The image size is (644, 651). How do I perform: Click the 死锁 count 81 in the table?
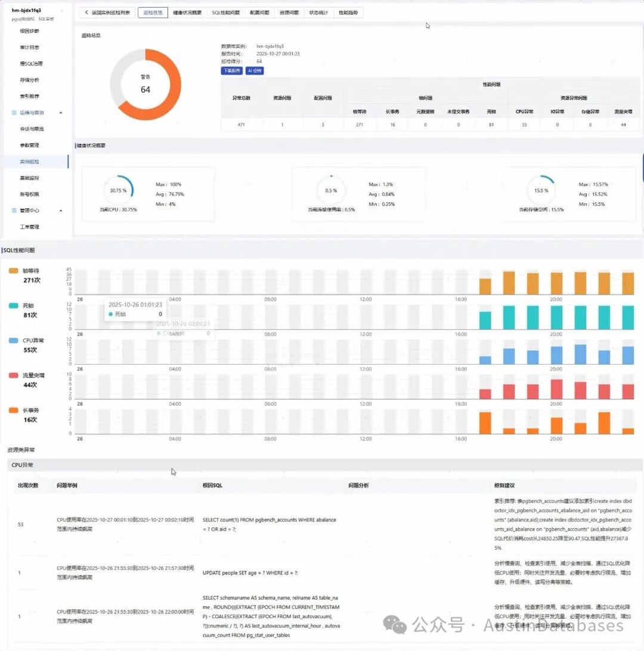[x=491, y=125]
